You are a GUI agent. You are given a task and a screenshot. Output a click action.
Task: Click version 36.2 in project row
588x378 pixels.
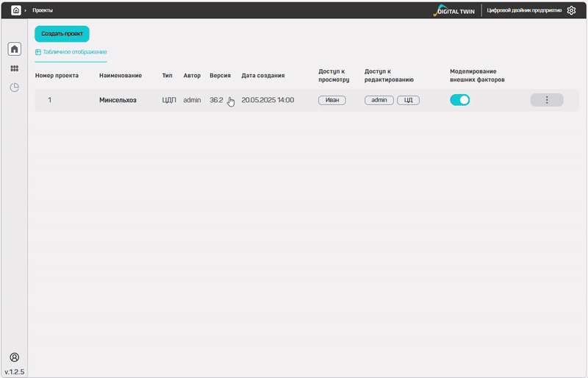click(x=216, y=100)
